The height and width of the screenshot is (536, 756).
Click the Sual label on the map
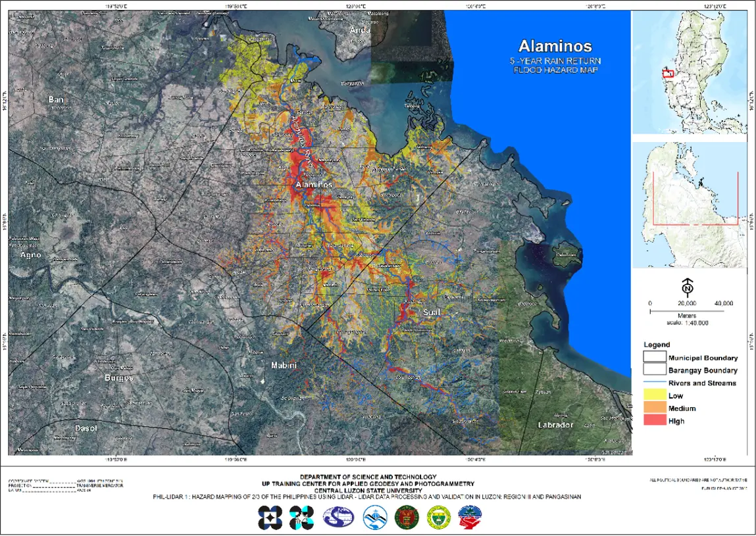pyautogui.click(x=431, y=312)
